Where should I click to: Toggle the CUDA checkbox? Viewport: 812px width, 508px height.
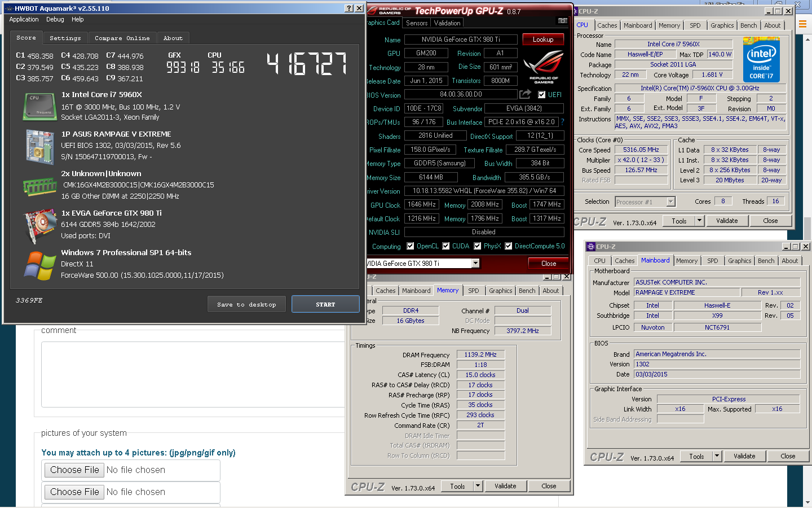pos(446,246)
